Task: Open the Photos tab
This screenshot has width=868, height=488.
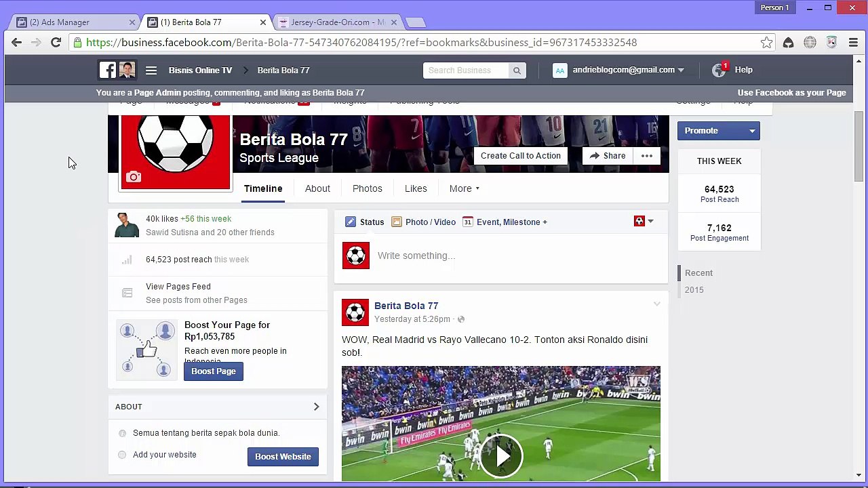Action: click(x=368, y=188)
